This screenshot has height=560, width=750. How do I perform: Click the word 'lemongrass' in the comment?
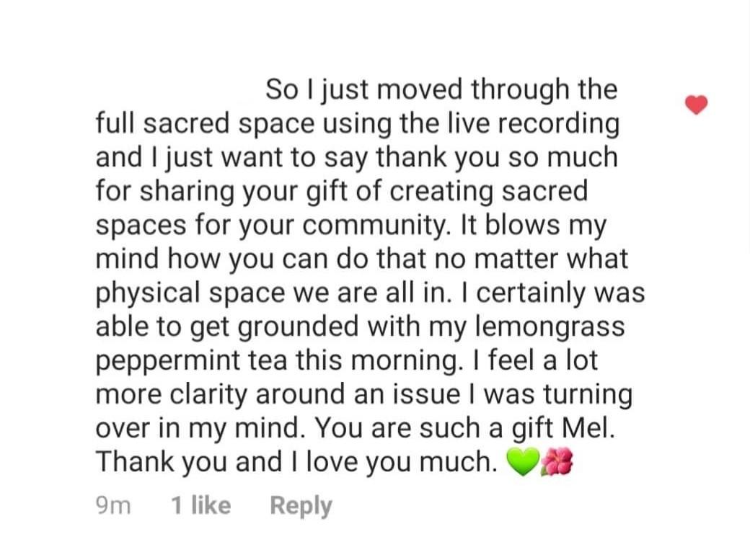tap(550, 326)
